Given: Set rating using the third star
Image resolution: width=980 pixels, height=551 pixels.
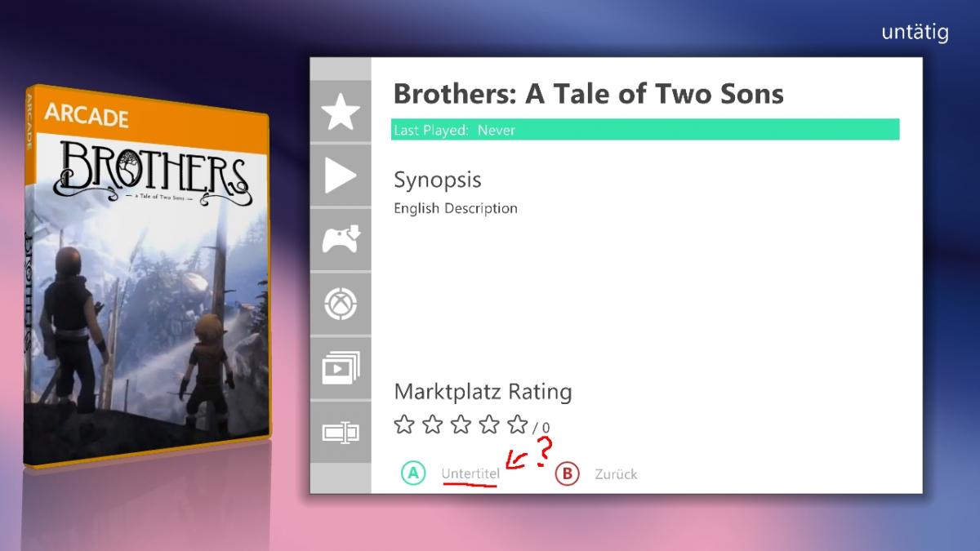Looking at the screenshot, I should pos(461,424).
